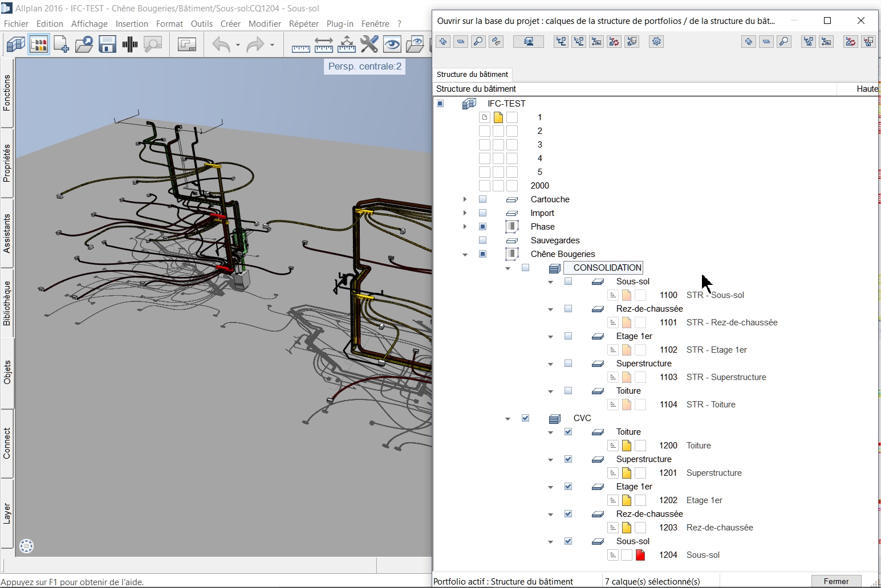The image size is (881, 588).
Task: Click the red status box of layer 1204
Action: click(640, 555)
